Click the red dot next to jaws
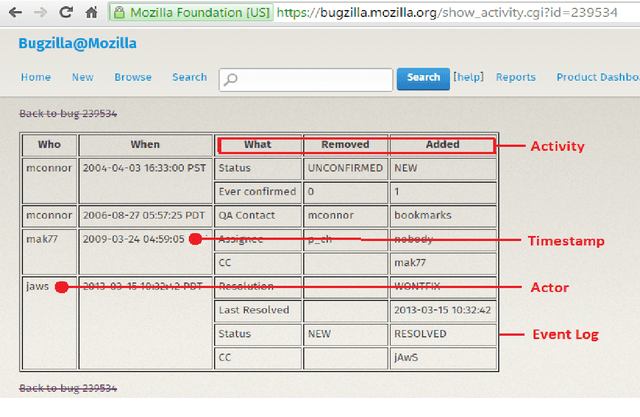Viewport: 640px width, 417px height. pos(62,287)
